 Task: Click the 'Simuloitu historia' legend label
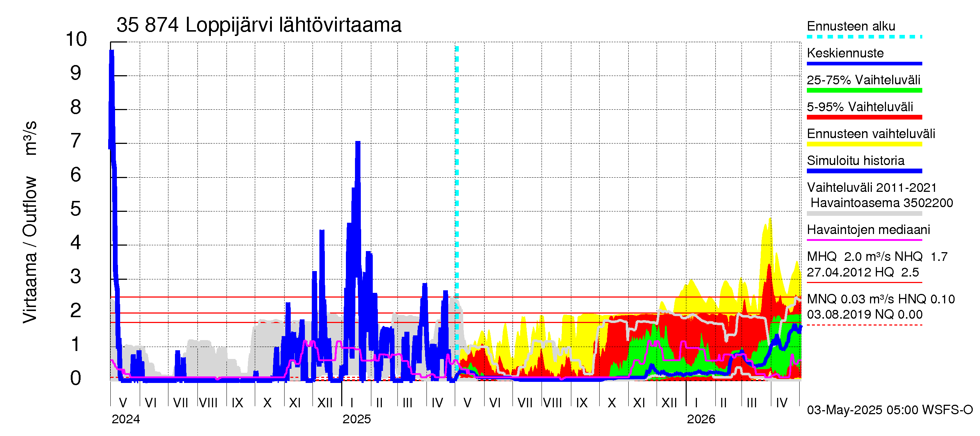click(856, 161)
